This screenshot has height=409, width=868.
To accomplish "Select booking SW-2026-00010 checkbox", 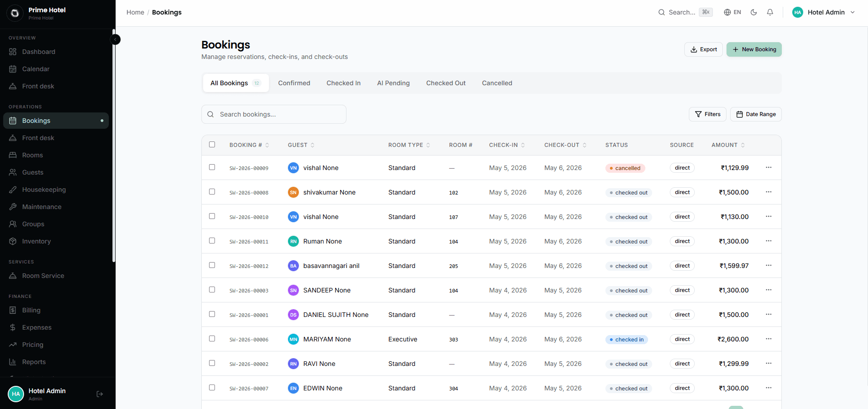I will coord(212,216).
